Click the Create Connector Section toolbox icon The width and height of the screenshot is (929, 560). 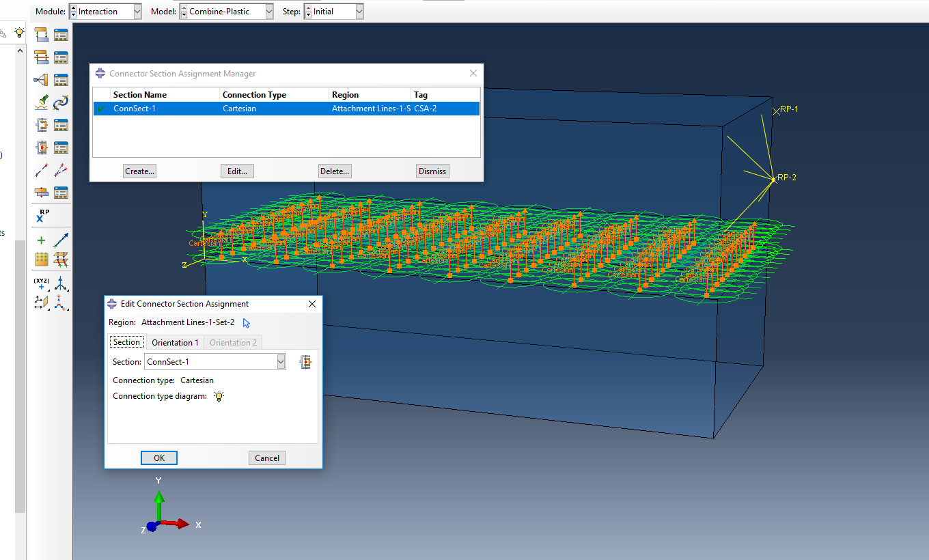(x=41, y=125)
